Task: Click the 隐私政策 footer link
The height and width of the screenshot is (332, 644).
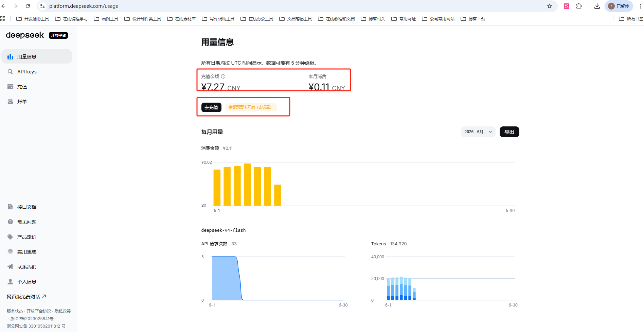Action: [63, 311]
